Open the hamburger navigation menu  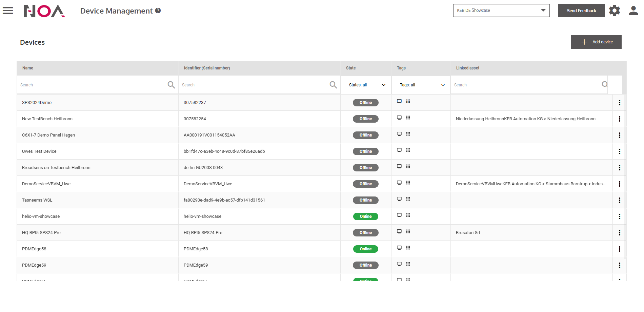8,11
